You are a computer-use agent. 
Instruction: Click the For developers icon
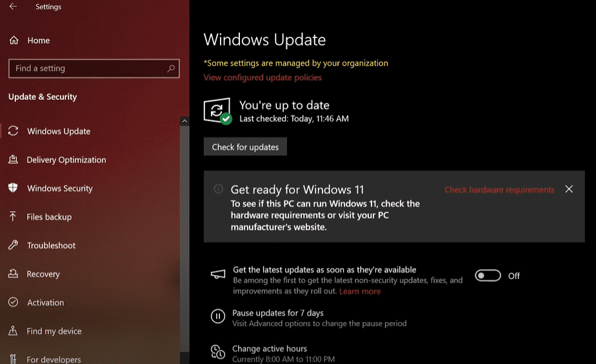click(x=13, y=359)
